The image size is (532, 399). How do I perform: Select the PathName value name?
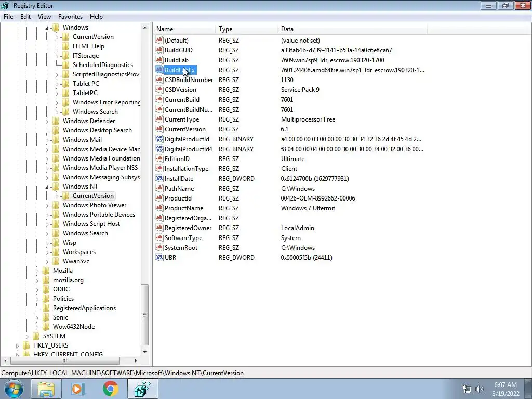pos(179,188)
